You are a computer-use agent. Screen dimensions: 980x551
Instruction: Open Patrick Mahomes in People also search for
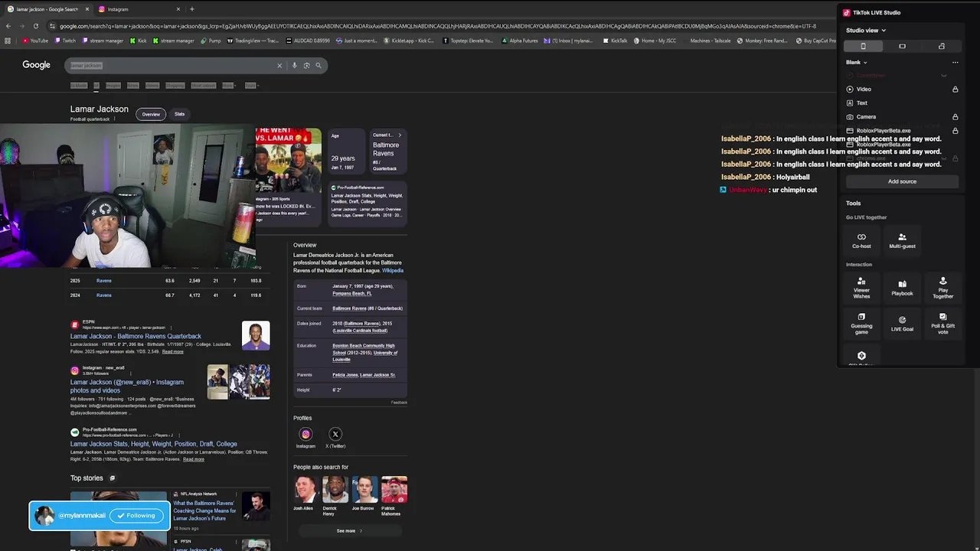394,495
